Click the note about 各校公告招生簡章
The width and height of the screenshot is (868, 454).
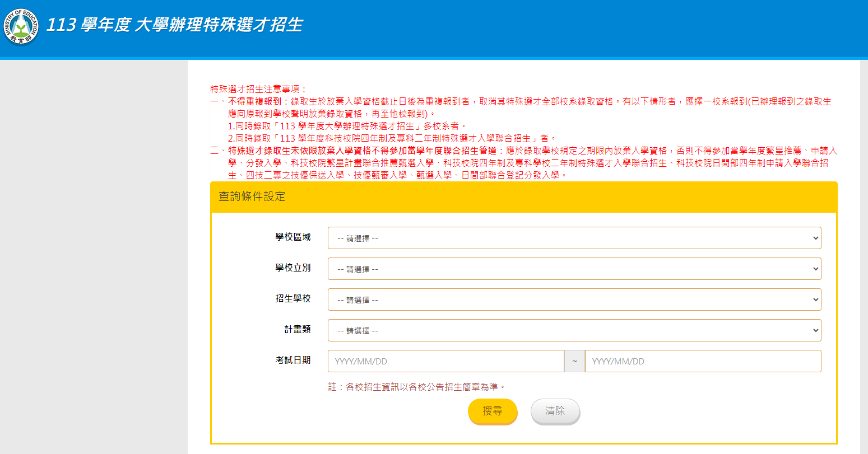coord(416,387)
